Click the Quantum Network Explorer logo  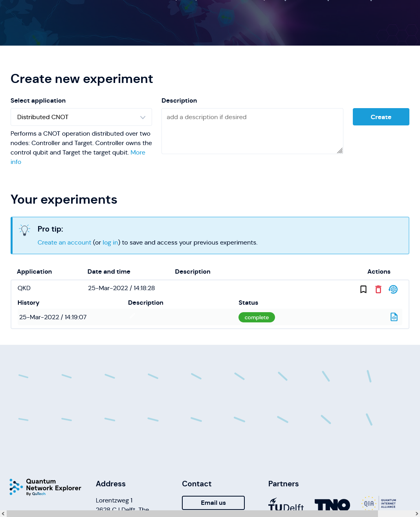(x=45, y=487)
